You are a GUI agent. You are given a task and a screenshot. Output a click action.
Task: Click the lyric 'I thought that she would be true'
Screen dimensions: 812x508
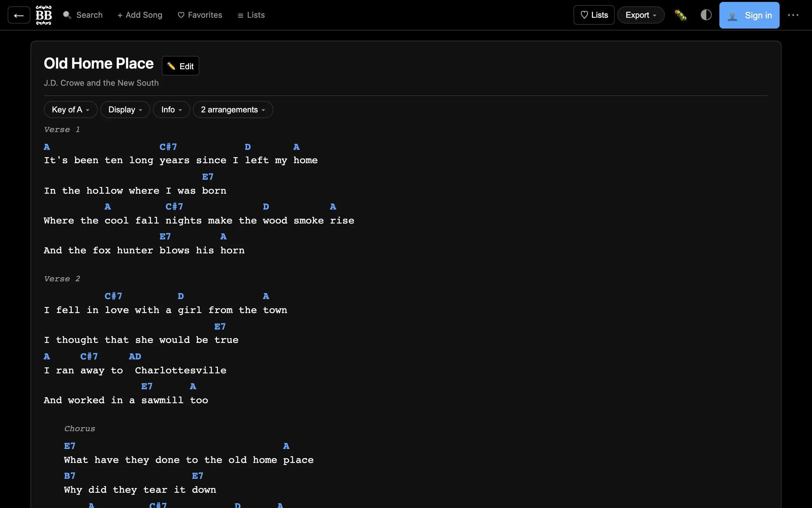pos(141,340)
